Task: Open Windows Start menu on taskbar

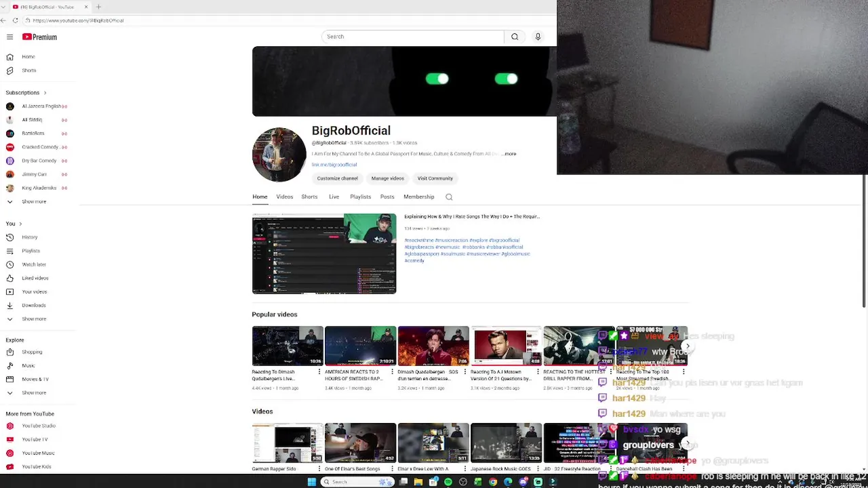Action: pyautogui.click(x=311, y=482)
